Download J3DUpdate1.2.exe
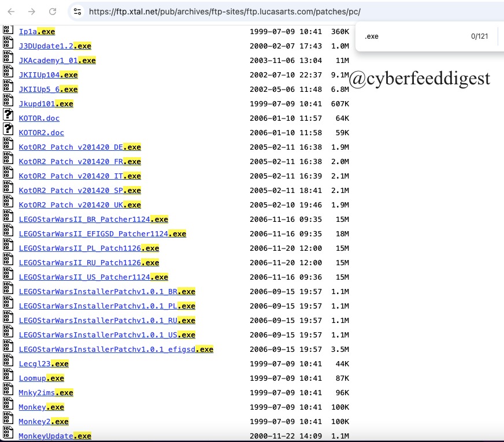 (x=55, y=46)
